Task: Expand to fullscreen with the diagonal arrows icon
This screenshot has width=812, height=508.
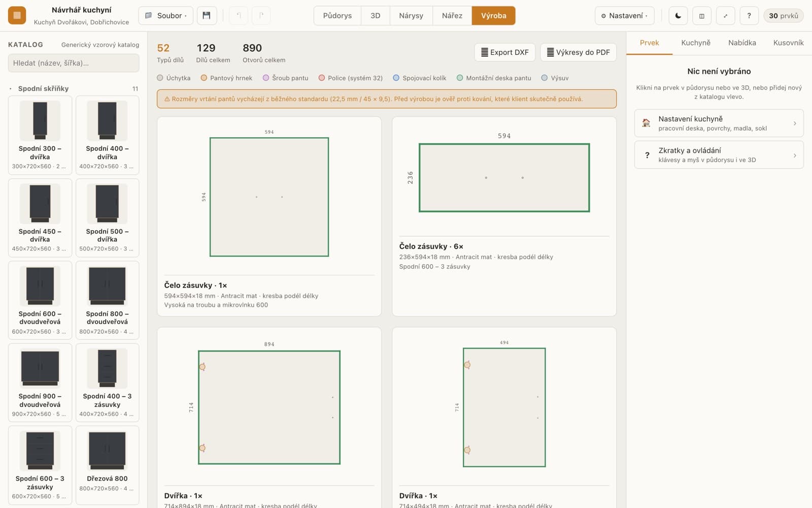Action: (x=725, y=15)
